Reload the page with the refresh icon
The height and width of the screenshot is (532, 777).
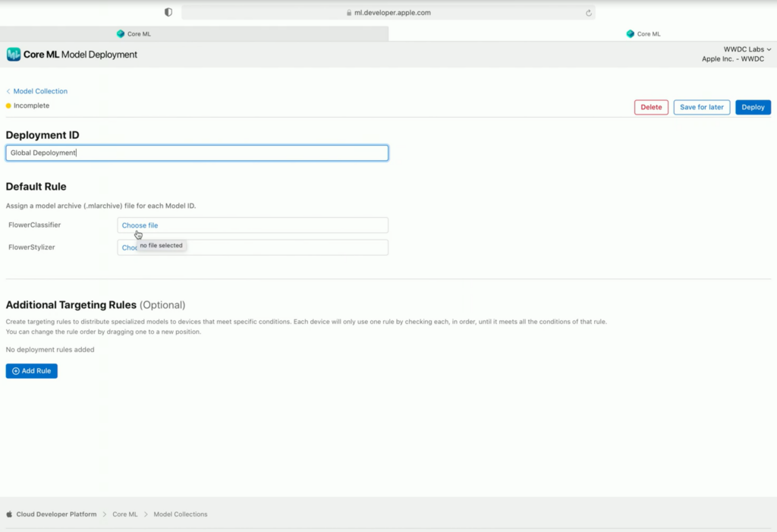589,13
